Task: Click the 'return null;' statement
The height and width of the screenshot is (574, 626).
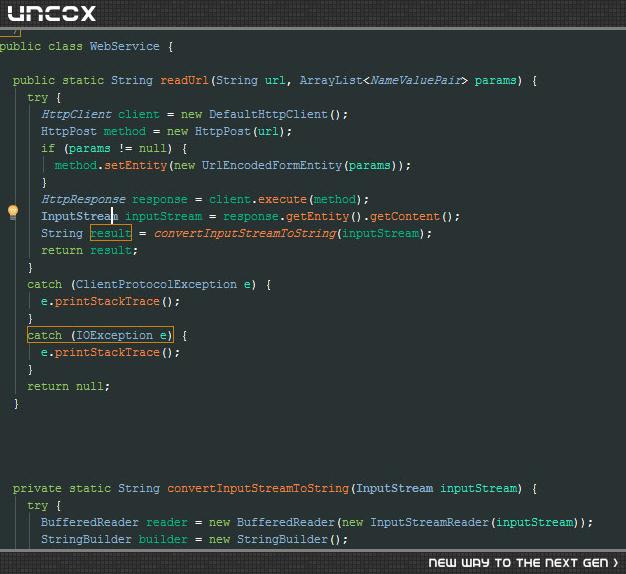Action: (68, 386)
